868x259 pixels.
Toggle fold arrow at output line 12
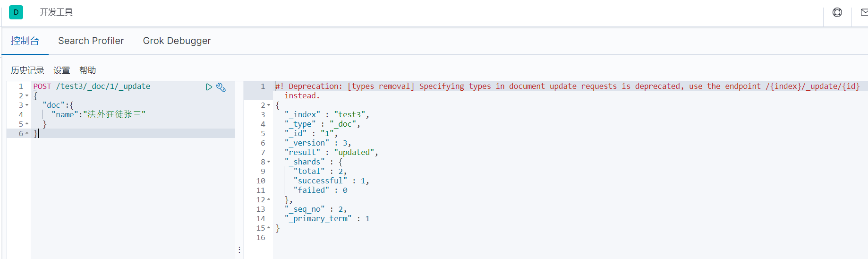click(269, 199)
